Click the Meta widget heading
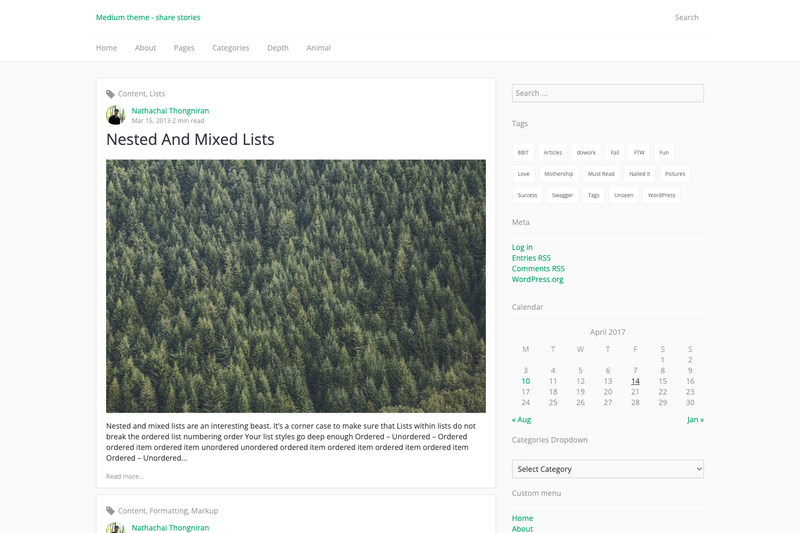Image resolution: width=800 pixels, height=533 pixels. pyautogui.click(x=520, y=222)
